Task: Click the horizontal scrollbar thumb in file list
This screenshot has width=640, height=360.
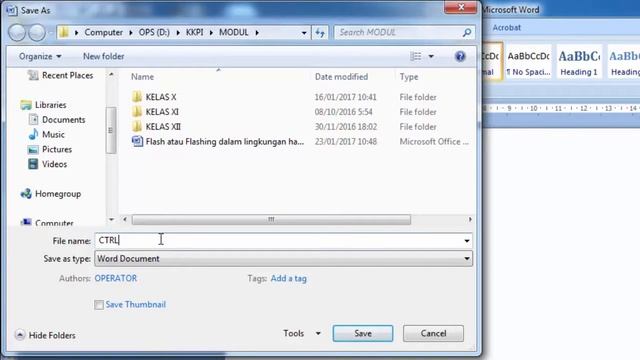Action: pos(271,220)
